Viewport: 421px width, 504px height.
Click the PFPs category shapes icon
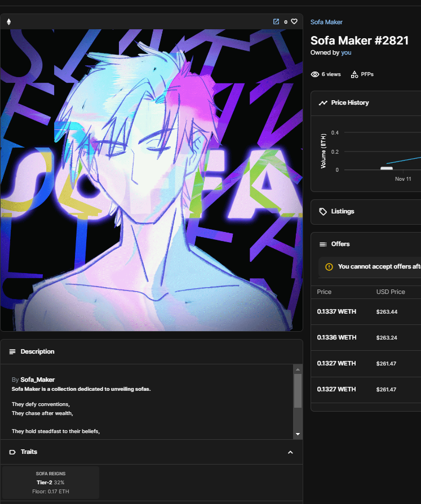click(354, 74)
